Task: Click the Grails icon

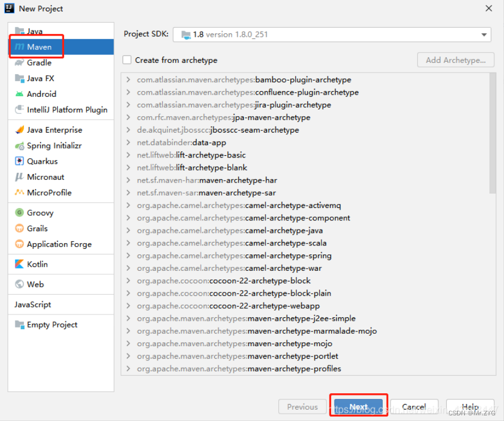Action: 20,228
